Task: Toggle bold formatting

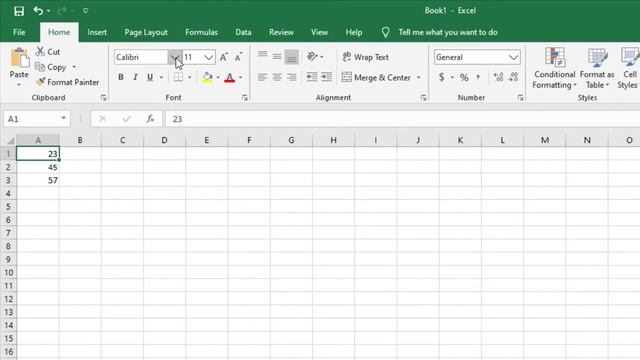Action: click(121, 77)
